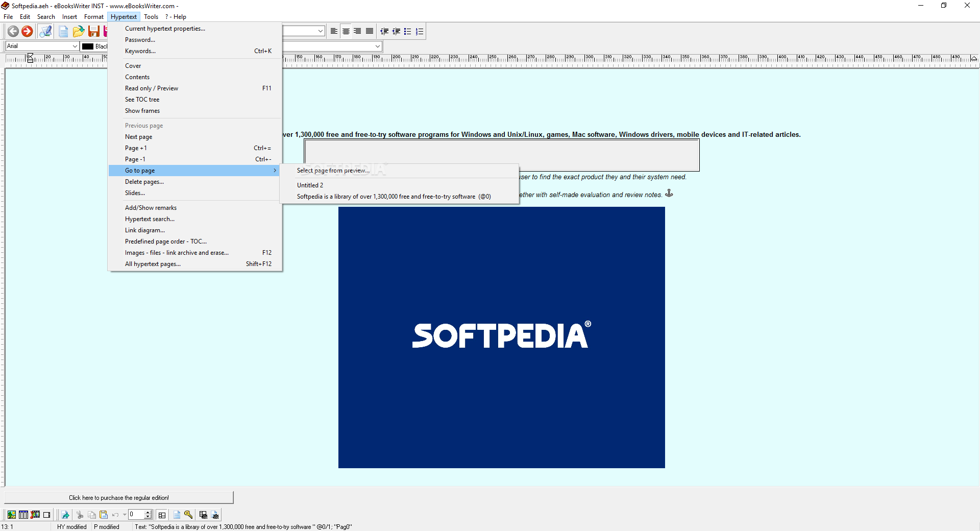Open a file with the folder icon
Viewport: 980px width, 531px height.
[78, 32]
